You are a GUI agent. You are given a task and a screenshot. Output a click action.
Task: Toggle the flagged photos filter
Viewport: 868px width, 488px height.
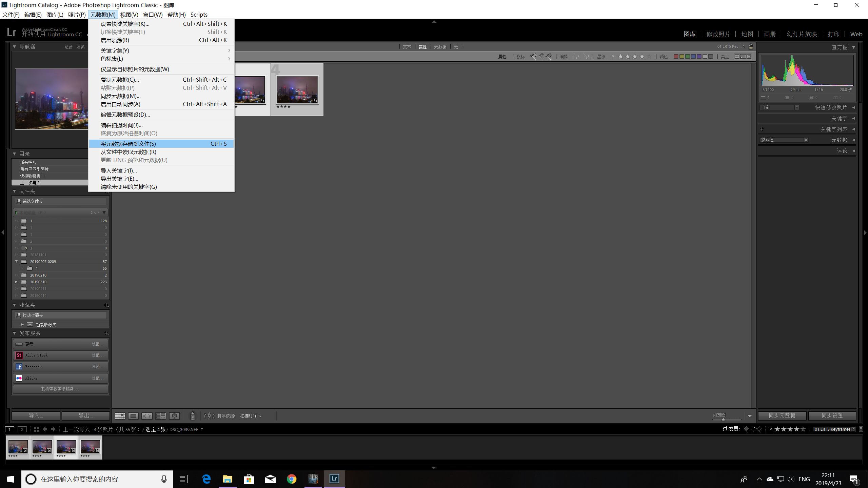tap(533, 57)
